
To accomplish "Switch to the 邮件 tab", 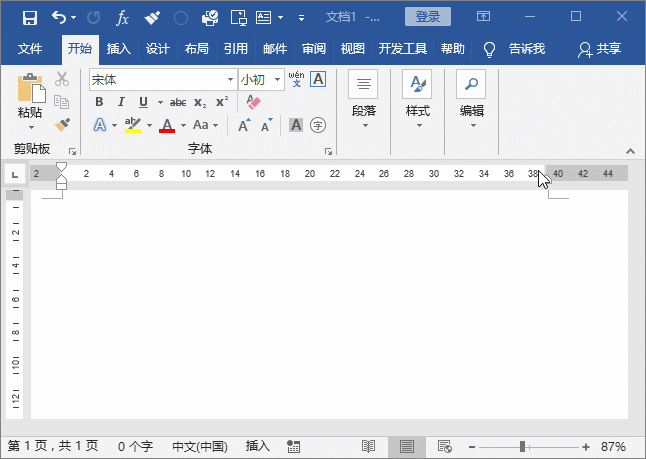I will pyautogui.click(x=275, y=49).
